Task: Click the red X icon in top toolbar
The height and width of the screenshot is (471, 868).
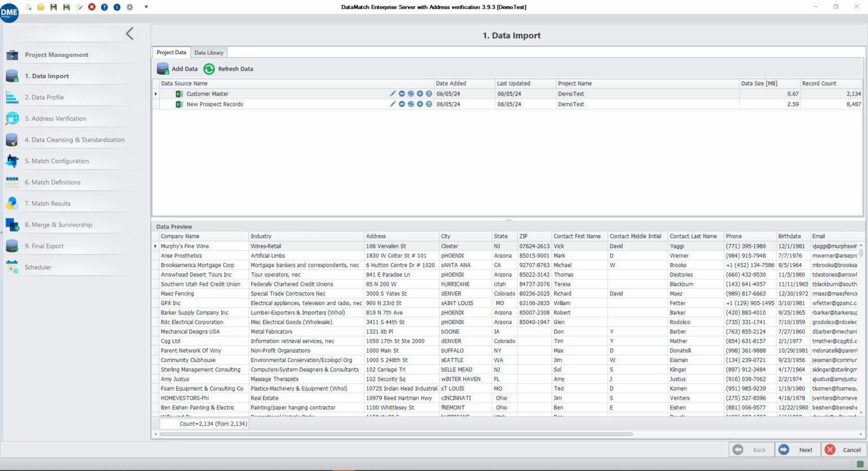Action: click(x=92, y=7)
